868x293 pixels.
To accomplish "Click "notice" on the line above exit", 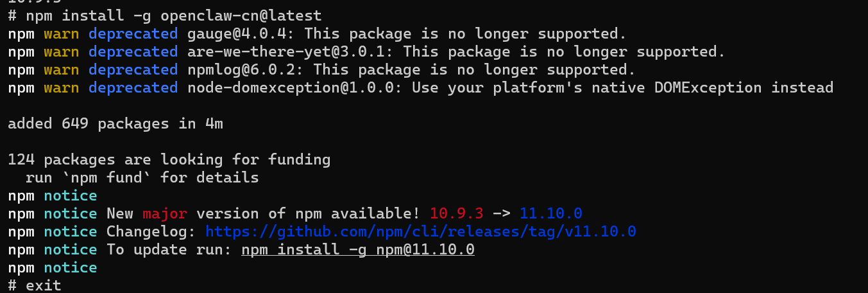I will [x=71, y=267].
